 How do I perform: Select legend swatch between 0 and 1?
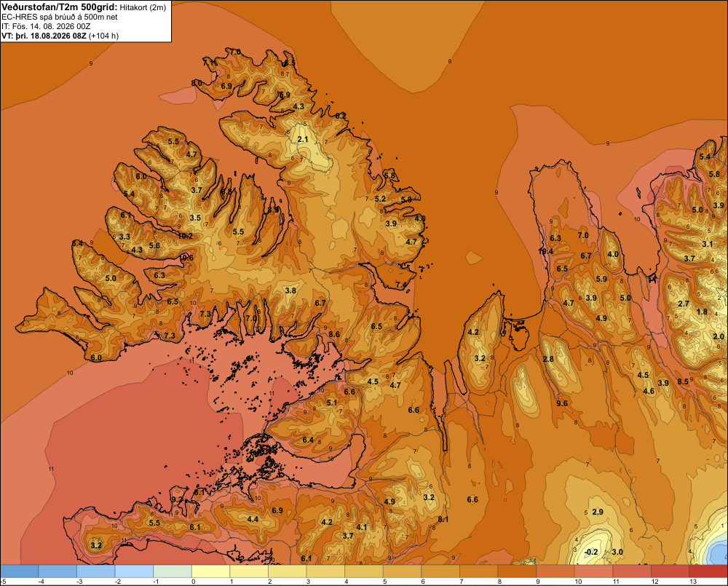click(211, 571)
